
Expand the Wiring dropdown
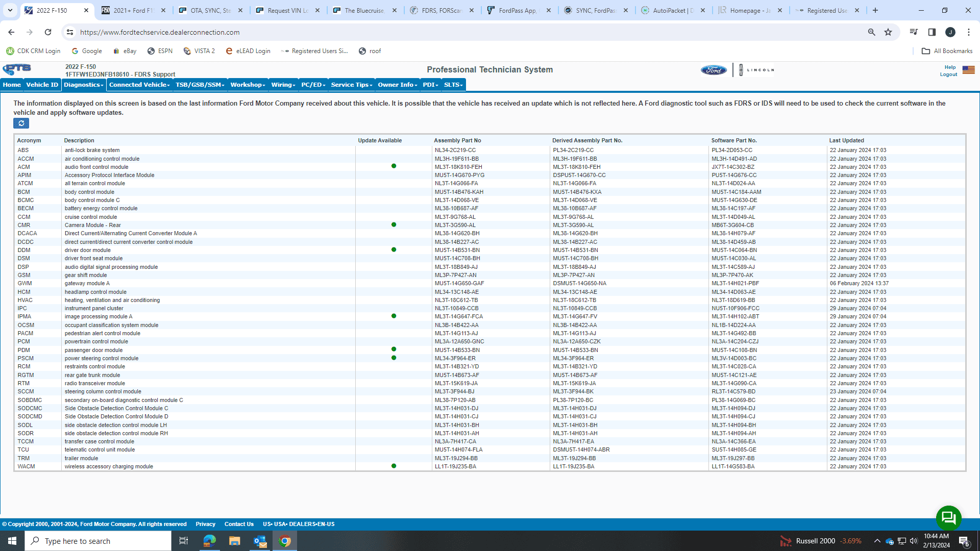pos(283,85)
